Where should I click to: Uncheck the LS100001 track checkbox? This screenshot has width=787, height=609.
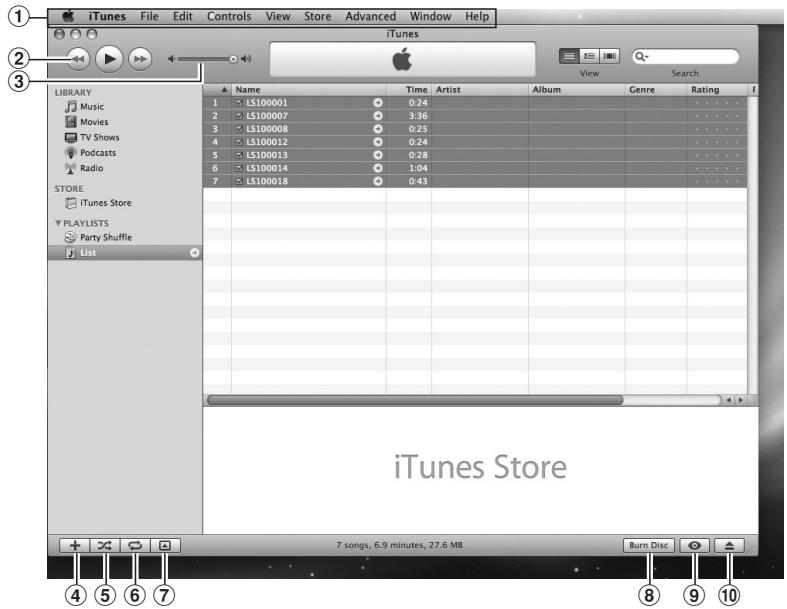pyautogui.click(x=239, y=103)
